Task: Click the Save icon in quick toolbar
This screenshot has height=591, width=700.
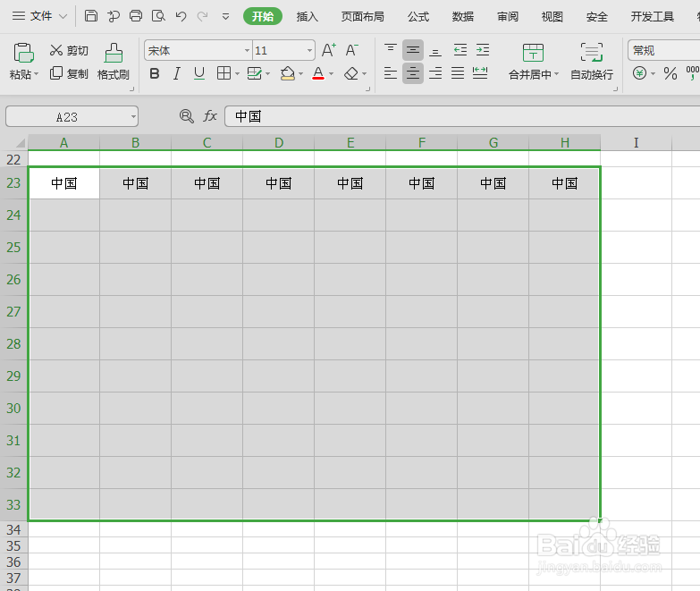Action: (x=91, y=16)
